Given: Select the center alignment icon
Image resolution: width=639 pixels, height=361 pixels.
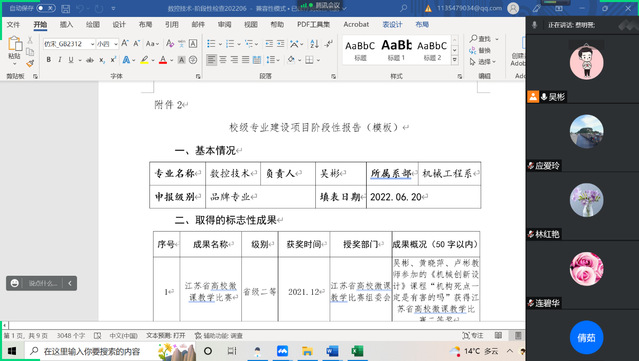Looking at the screenshot, I should pos(223,60).
